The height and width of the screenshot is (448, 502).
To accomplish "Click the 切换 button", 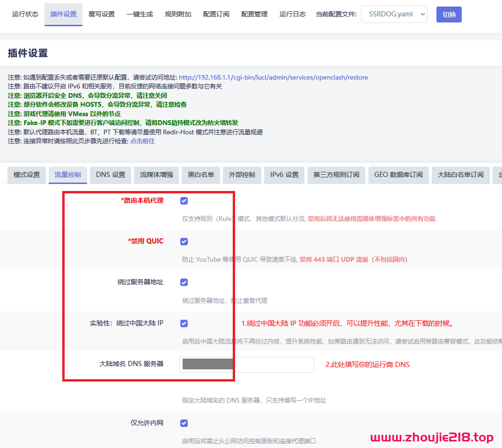I will click(x=449, y=14).
